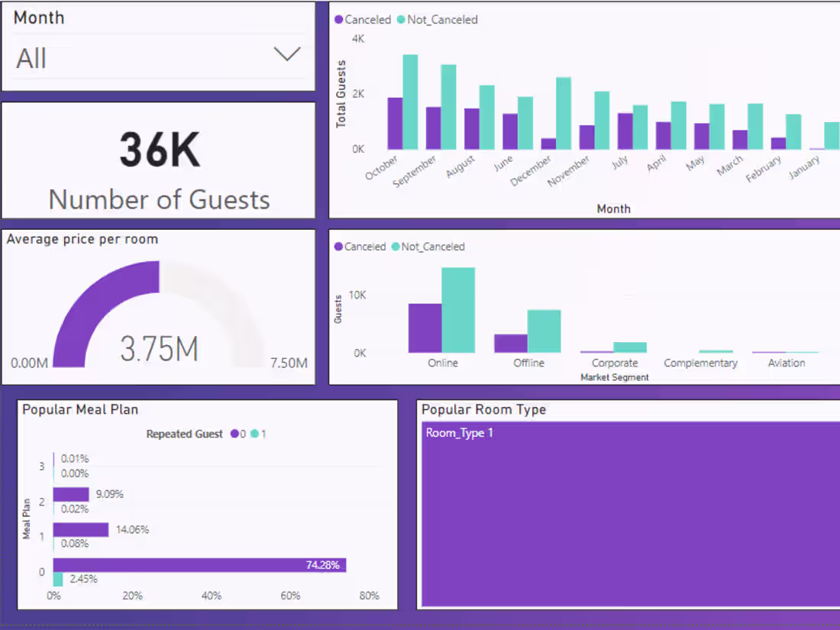Collapse the Month slicer chevron

tap(287, 53)
